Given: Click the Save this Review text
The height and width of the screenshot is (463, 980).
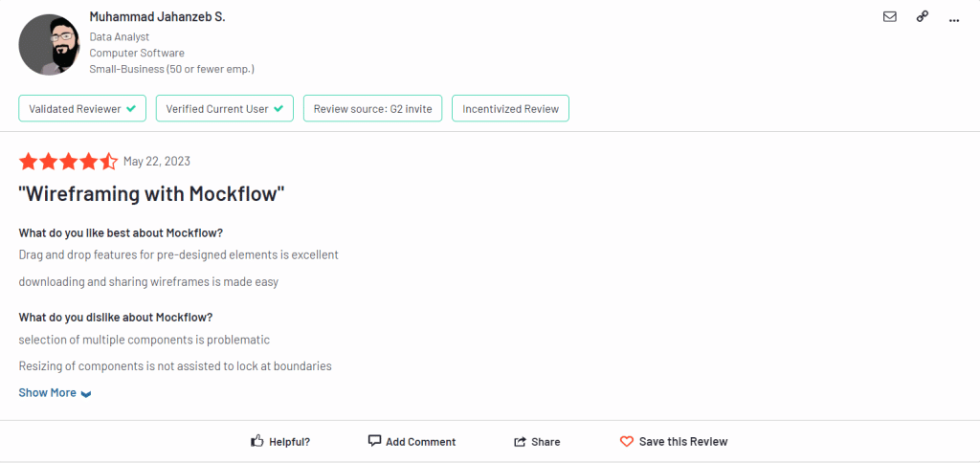Looking at the screenshot, I should coord(683,441).
